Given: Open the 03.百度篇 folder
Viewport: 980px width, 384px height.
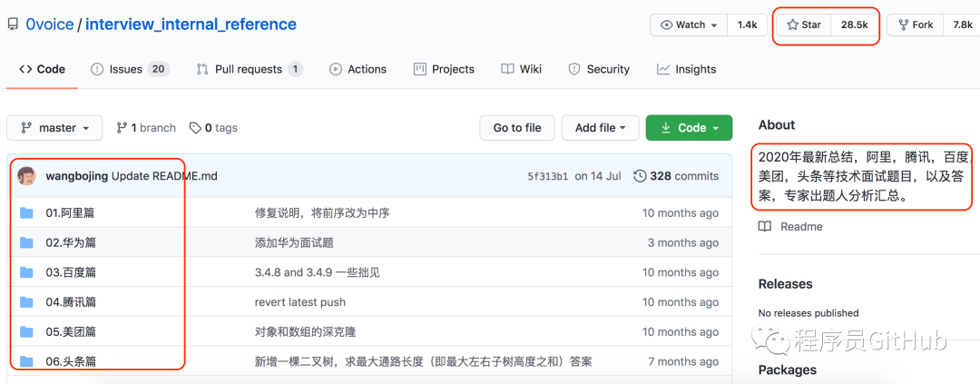Looking at the screenshot, I should point(71,272).
